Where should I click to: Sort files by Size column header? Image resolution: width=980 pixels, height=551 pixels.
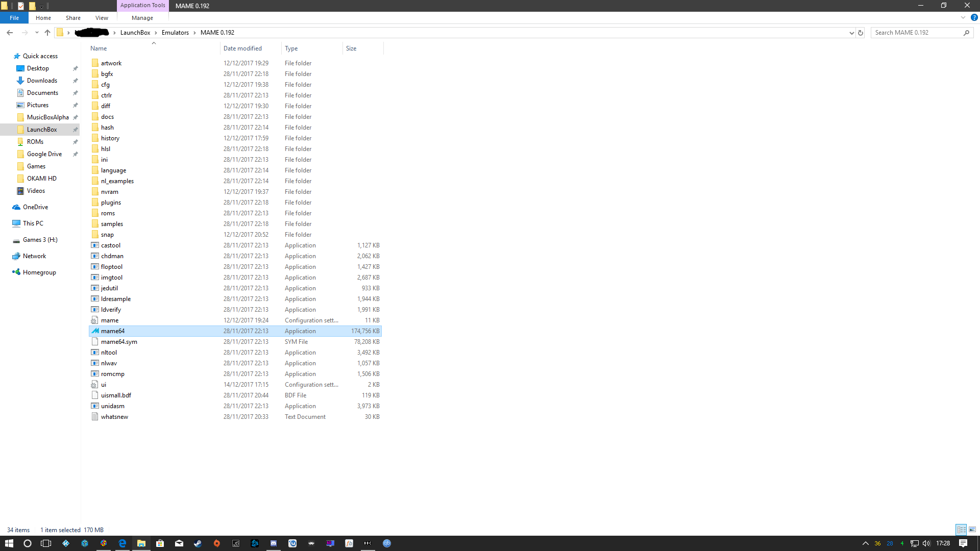pyautogui.click(x=363, y=48)
